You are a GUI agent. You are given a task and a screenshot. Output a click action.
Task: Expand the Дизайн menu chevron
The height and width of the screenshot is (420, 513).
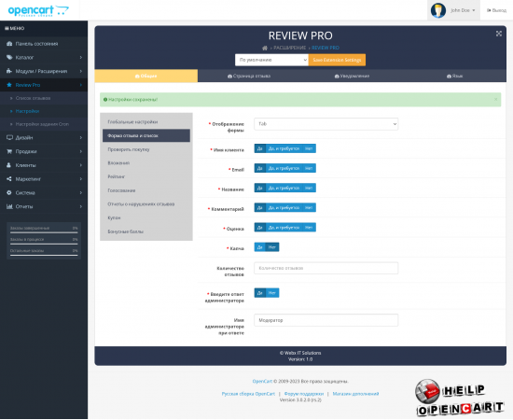tap(81, 137)
